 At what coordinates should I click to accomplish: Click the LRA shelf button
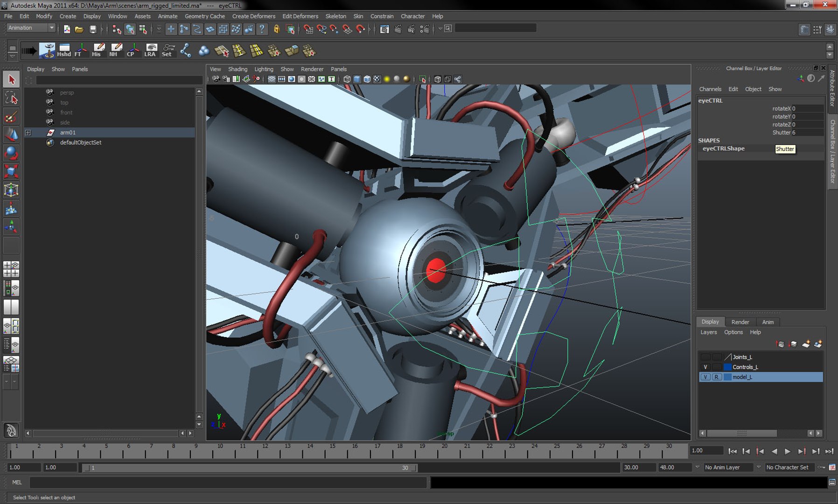tap(150, 50)
